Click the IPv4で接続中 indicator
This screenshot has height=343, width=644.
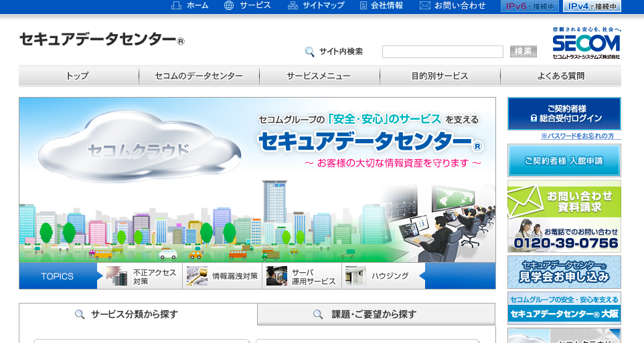tap(592, 6)
